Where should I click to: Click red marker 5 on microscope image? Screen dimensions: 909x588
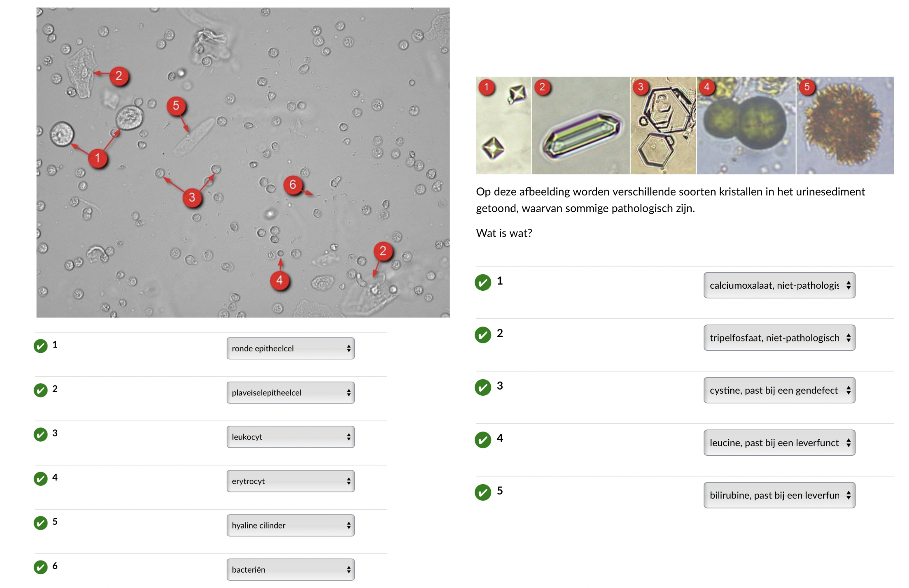pyautogui.click(x=176, y=106)
